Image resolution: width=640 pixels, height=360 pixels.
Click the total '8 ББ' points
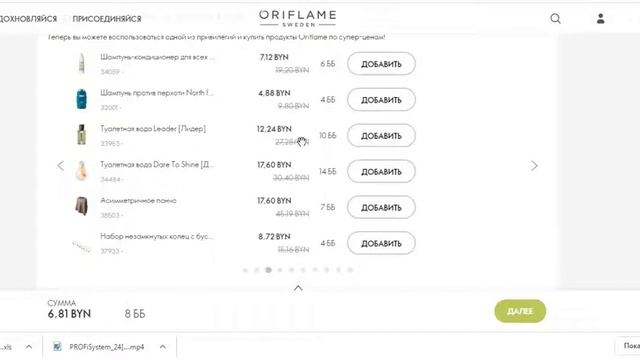135,314
